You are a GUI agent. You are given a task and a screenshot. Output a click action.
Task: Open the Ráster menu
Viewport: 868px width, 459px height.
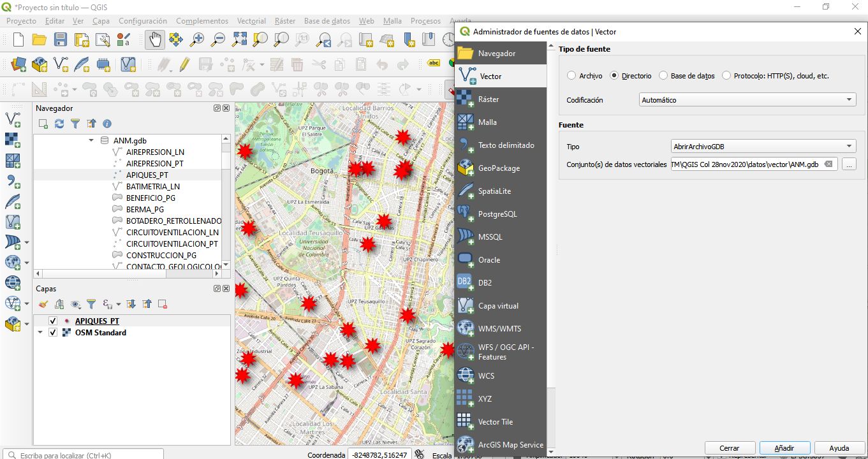pyautogui.click(x=285, y=21)
